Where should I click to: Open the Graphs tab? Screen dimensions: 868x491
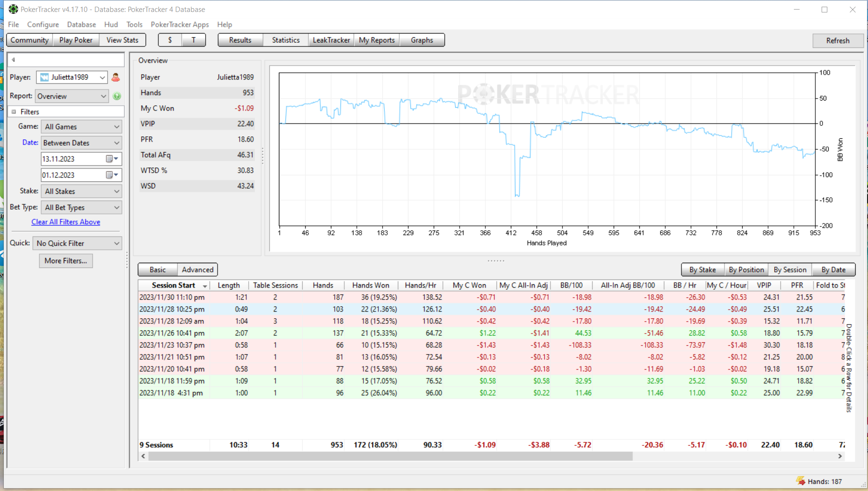point(422,40)
